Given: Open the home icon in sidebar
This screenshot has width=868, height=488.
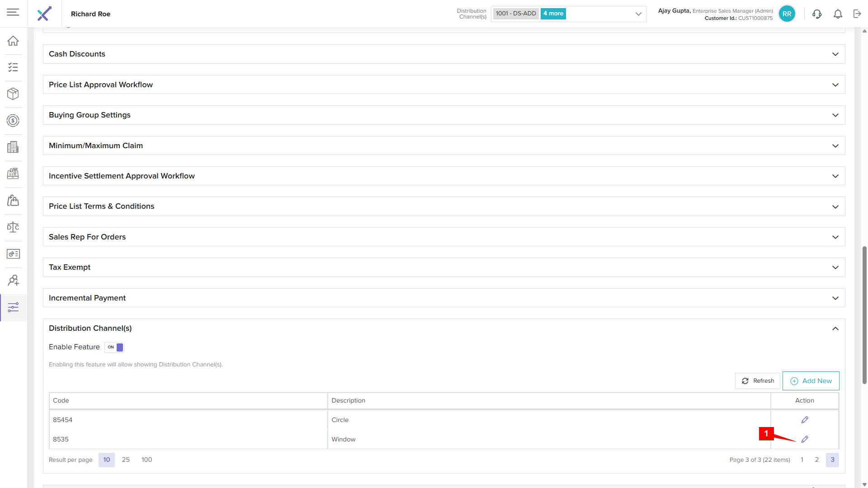Looking at the screenshot, I should click(13, 41).
